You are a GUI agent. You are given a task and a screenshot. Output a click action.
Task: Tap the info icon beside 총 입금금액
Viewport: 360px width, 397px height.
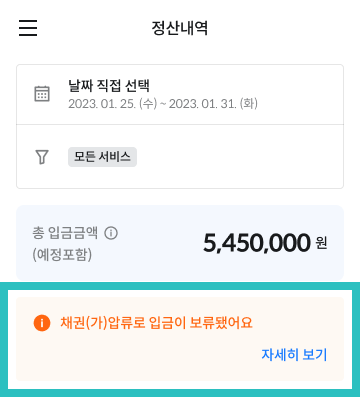[x=111, y=233]
